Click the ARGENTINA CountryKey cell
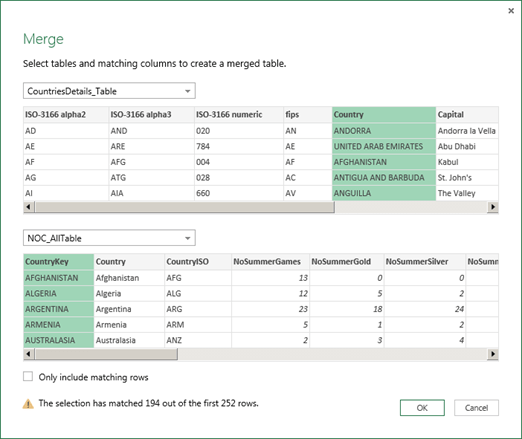The height and width of the screenshot is (439, 522). (x=58, y=309)
